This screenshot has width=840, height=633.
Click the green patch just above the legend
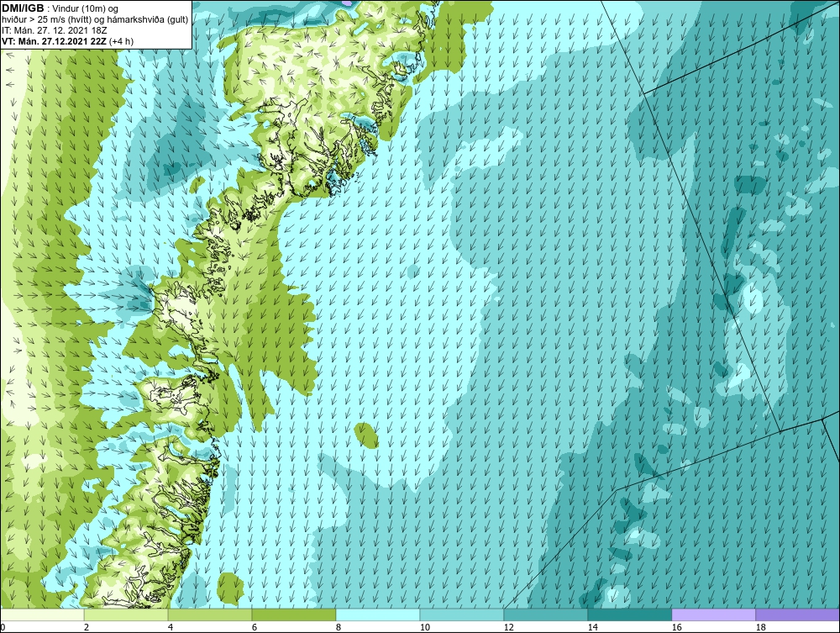(x=230, y=587)
